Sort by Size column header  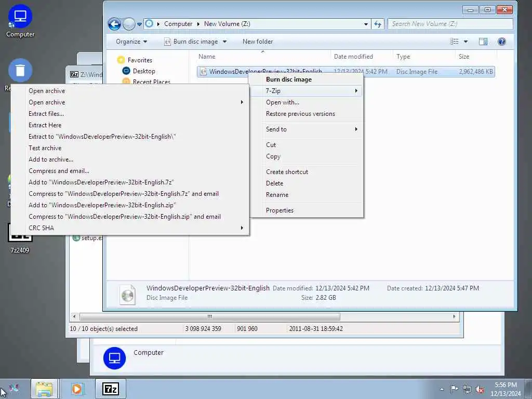pos(476,57)
